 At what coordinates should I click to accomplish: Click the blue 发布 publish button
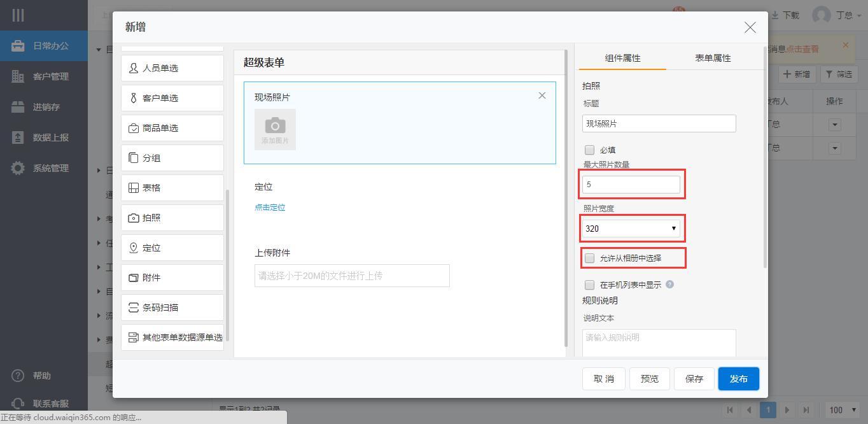click(738, 379)
